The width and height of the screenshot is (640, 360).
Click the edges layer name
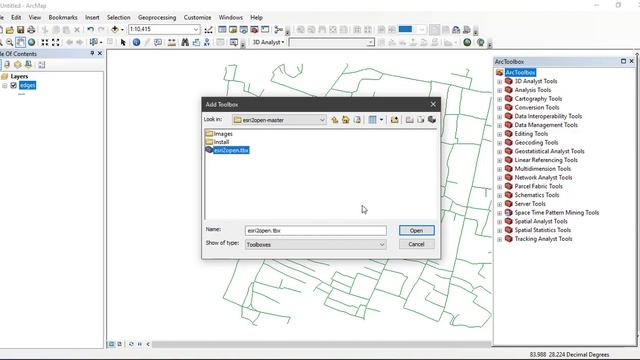(x=27, y=85)
